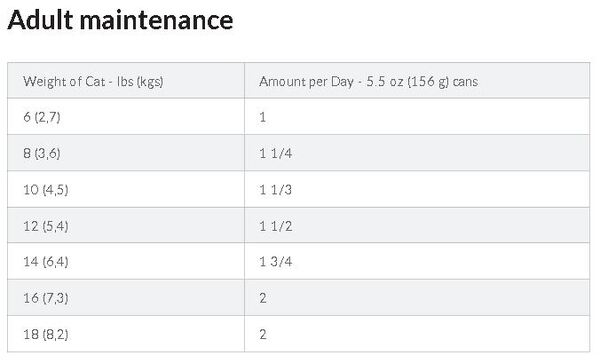Click the Adult maintenance heading

(x=121, y=20)
